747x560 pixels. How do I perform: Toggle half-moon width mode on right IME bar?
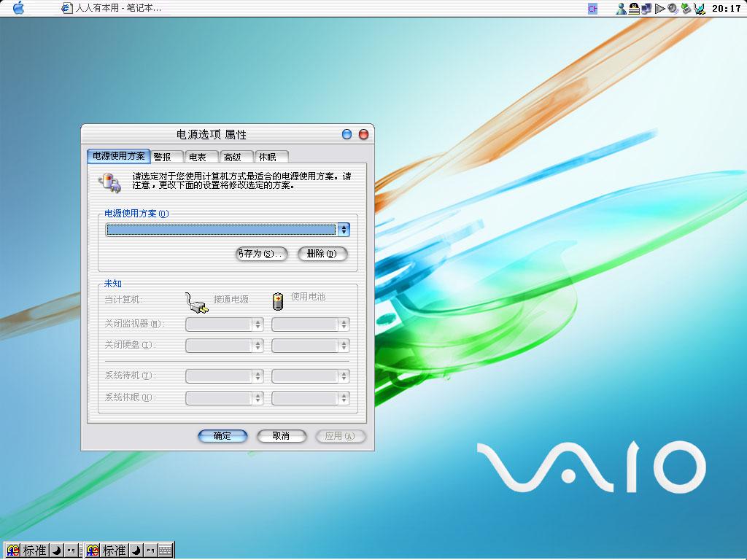pos(136,551)
